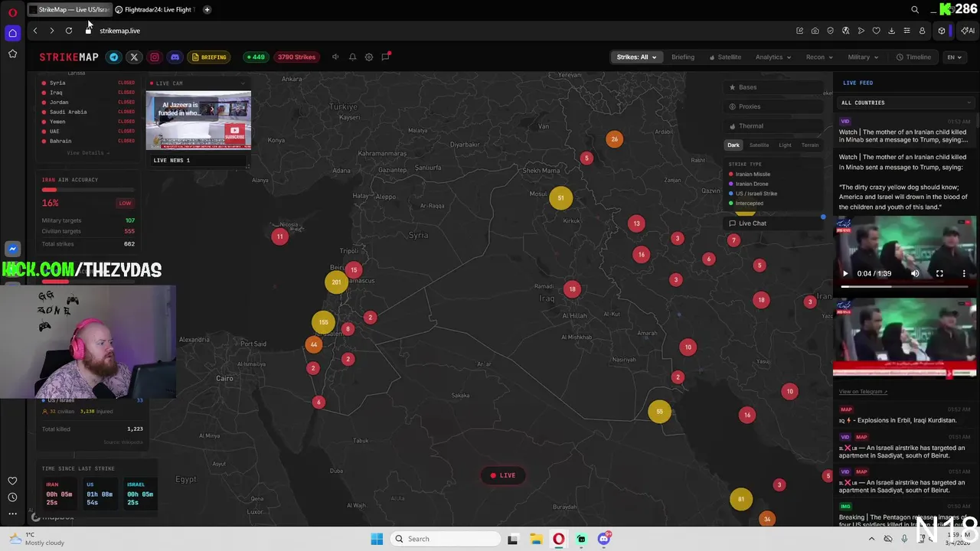Fullscreen the live feed video

[x=939, y=273]
